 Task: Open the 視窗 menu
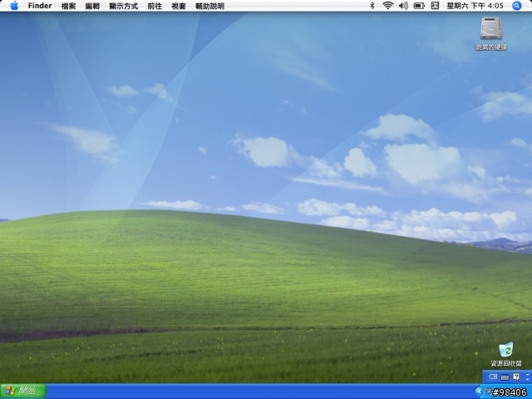pyautogui.click(x=179, y=6)
